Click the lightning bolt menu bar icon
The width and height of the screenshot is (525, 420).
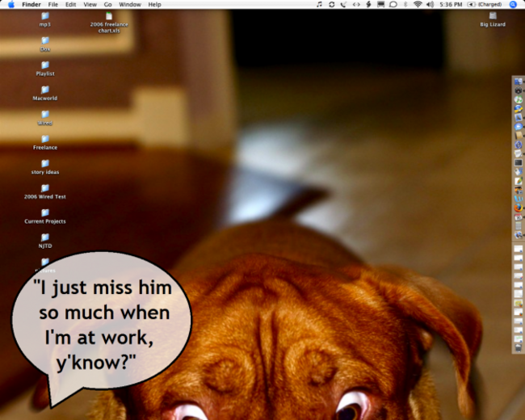368,4
